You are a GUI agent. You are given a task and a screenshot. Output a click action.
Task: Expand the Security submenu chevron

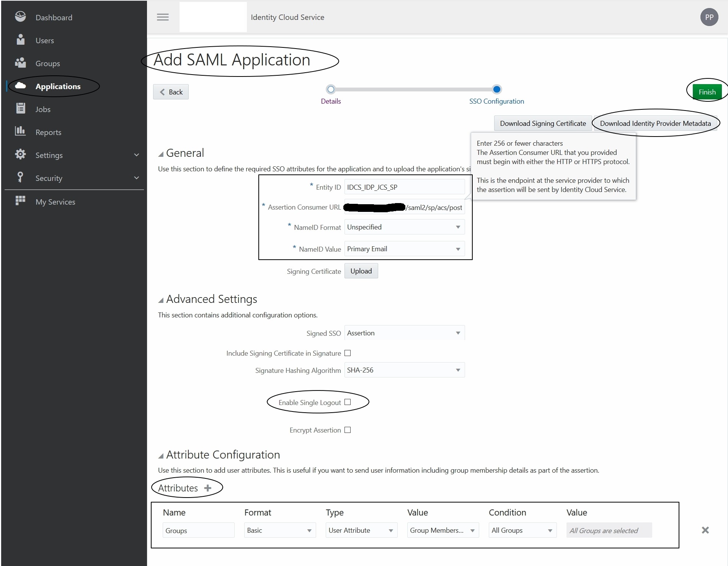[x=137, y=178]
